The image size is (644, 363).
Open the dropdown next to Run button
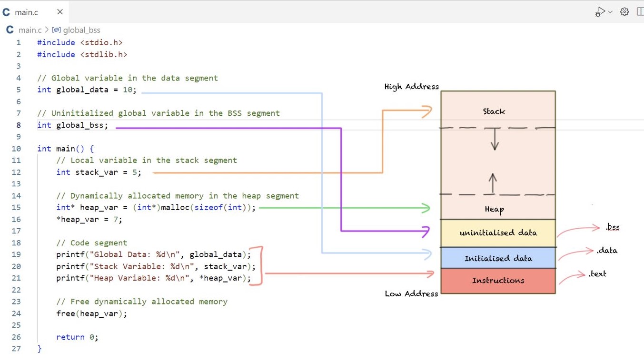click(x=611, y=12)
